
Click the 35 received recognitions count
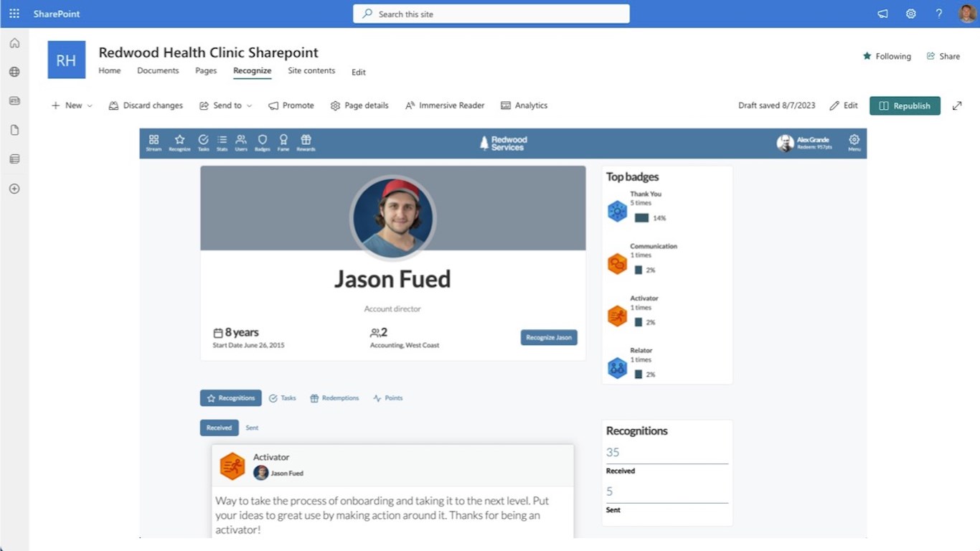pos(613,452)
